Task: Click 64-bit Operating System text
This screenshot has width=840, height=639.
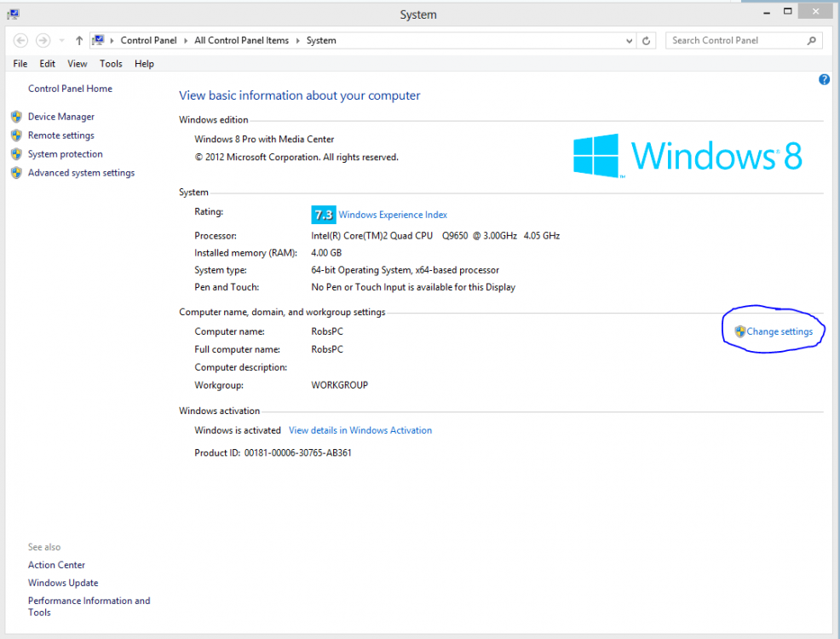Action: pyautogui.click(x=405, y=270)
